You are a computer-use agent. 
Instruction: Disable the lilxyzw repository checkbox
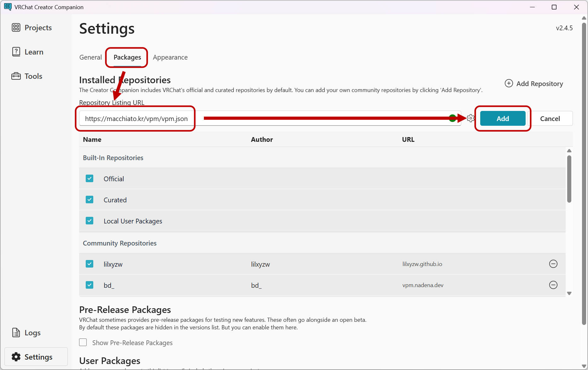(89, 264)
